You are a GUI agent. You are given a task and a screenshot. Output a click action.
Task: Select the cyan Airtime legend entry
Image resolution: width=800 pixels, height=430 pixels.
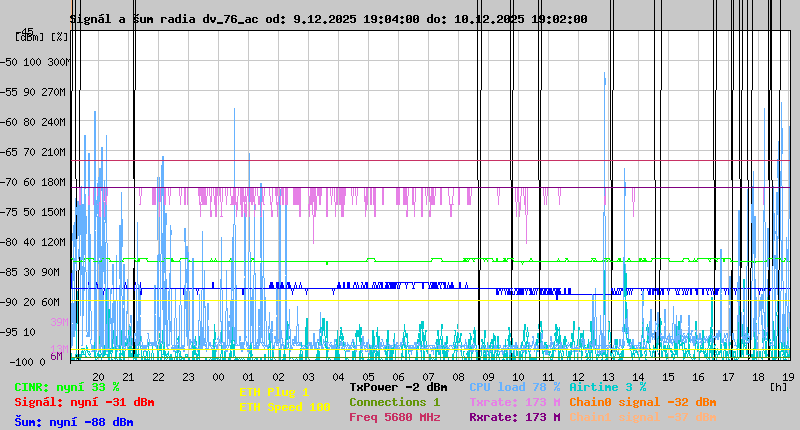pyautogui.click(x=607, y=387)
